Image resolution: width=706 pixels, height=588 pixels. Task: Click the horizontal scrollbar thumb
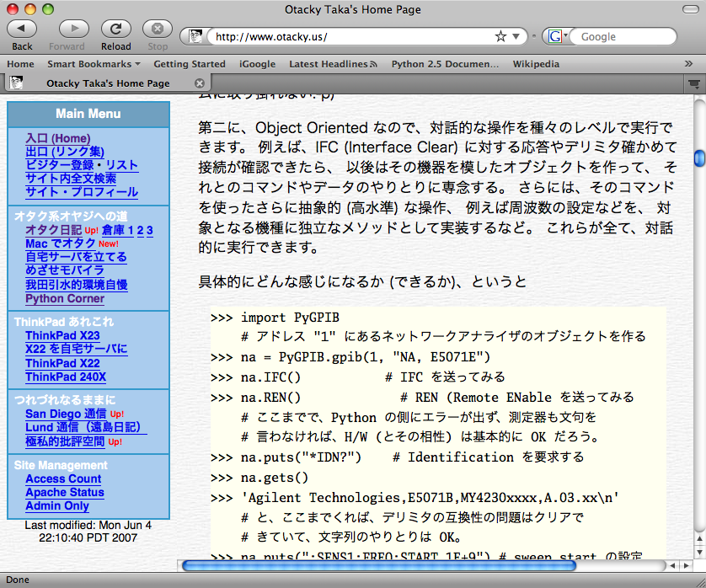coord(378,565)
